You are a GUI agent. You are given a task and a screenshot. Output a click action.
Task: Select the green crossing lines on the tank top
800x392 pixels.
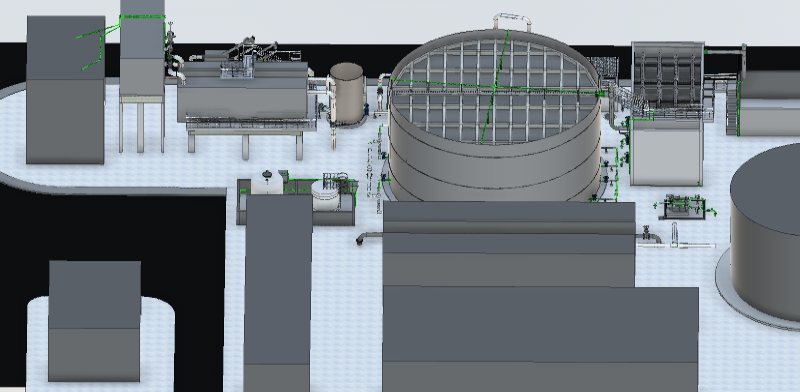(x=494, y=88)
